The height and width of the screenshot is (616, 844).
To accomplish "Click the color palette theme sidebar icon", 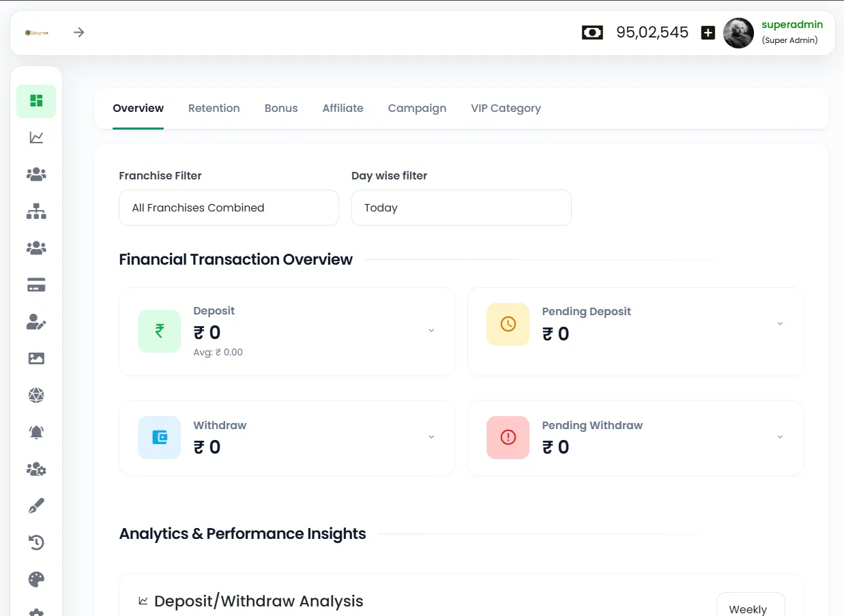I will (x=36, y=580).
